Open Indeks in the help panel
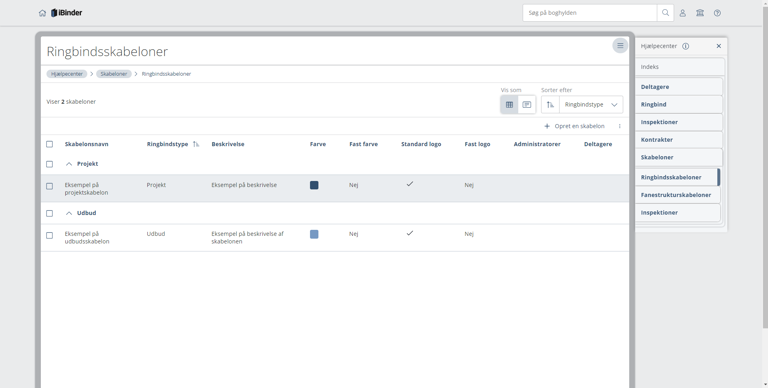768x388 pixels. [680, 67]
